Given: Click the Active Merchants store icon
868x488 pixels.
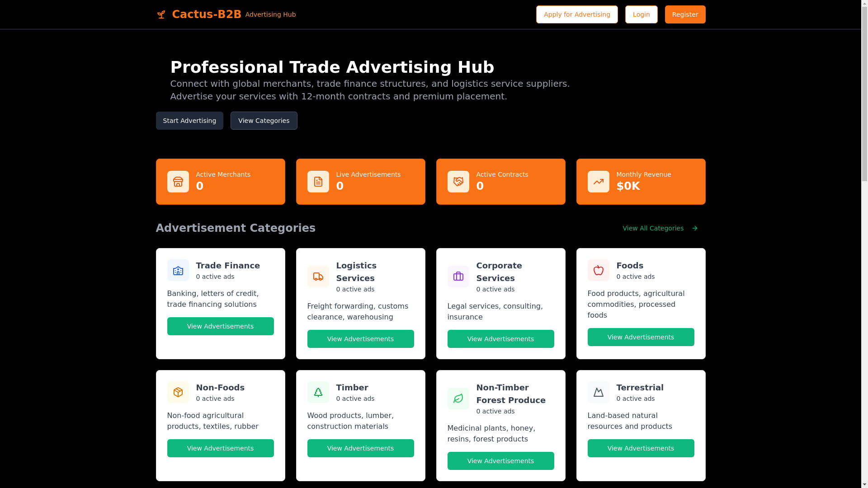Looking at the screenshot, I should coord(178,182).
